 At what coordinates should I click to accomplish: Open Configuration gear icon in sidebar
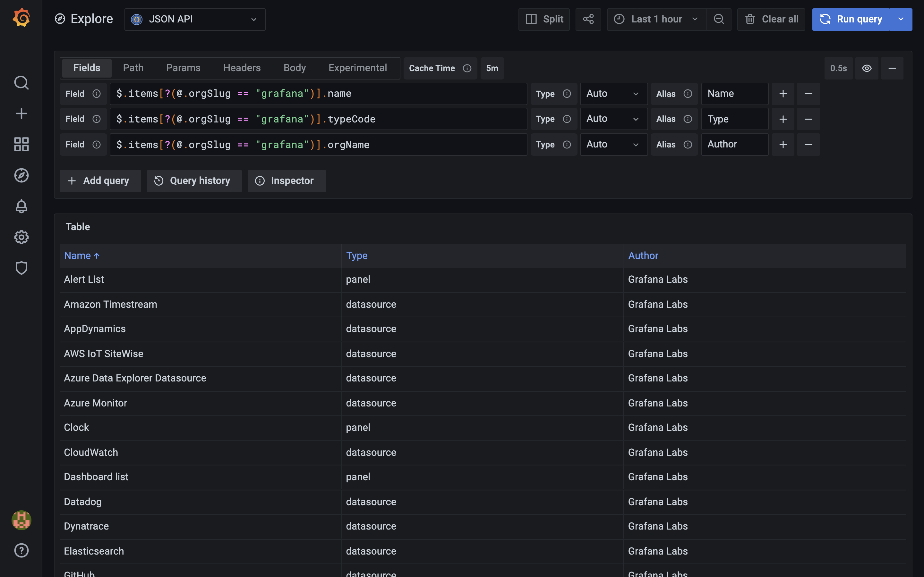[x=21, y=237]
